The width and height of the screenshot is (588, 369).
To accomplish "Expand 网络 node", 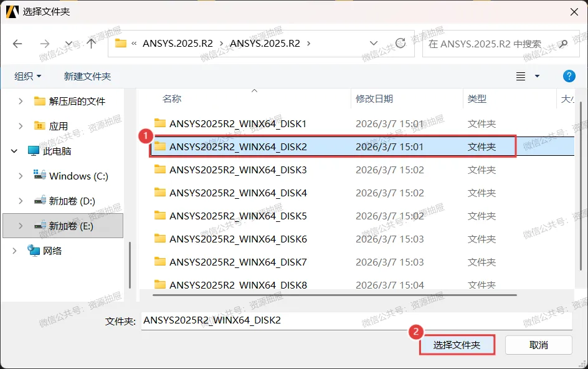I will (x=14, y=251).
